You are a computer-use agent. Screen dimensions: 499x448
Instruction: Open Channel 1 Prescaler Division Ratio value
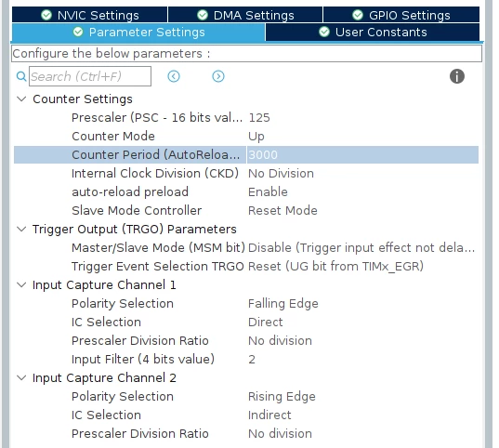tap(280, 341)
